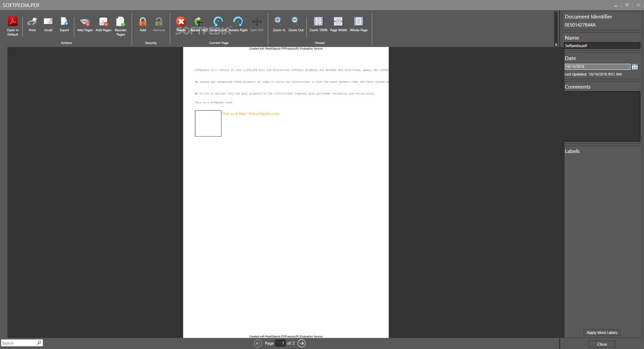This screenshot has width=644, height=349.
Task: Rotate page 180 degrees
Action: [x=199, y=24]
